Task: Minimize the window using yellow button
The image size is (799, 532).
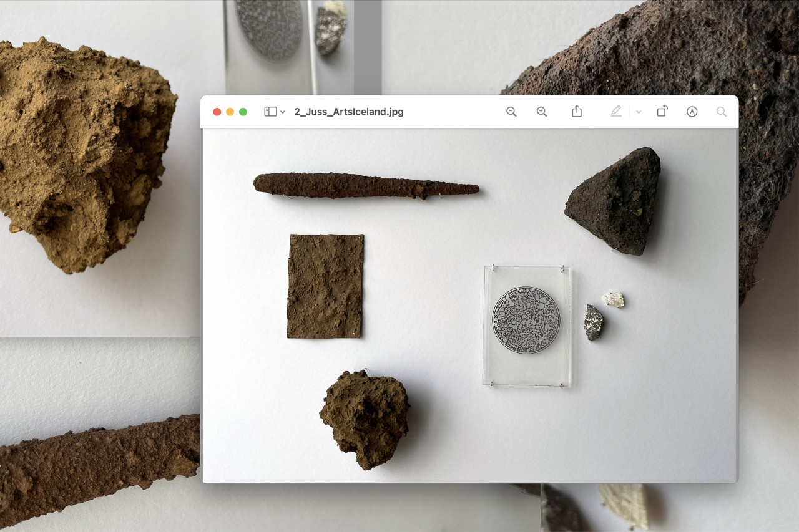Action: tap(230, 112)
